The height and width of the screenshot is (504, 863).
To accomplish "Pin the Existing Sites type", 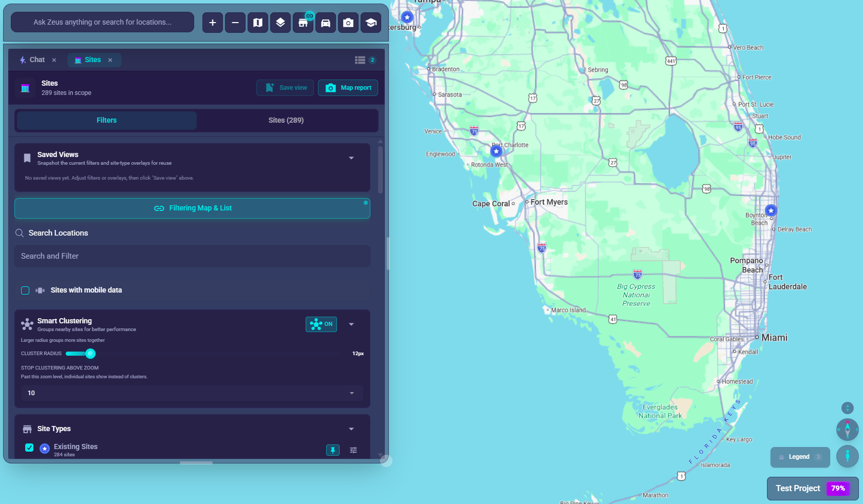I will coord(333,450).
